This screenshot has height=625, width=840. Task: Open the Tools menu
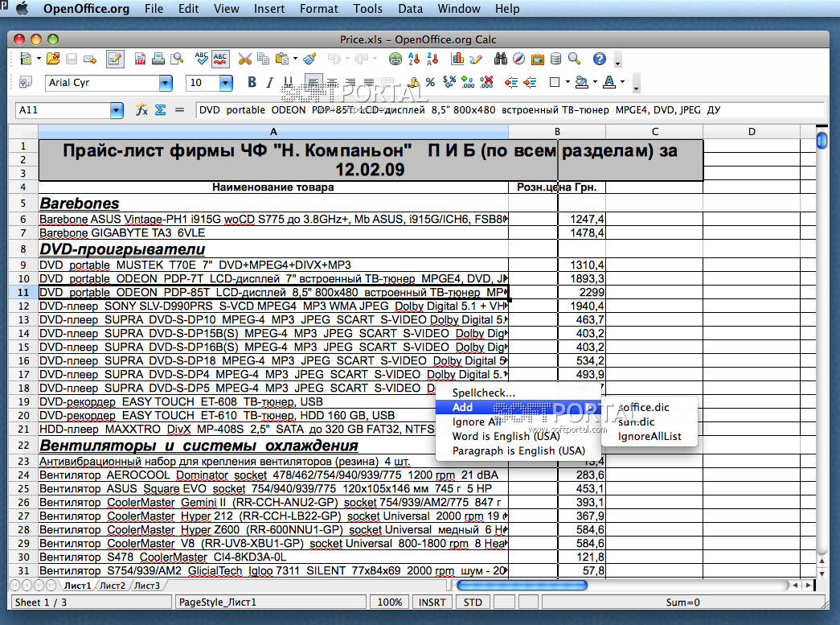click(x=367, y=9)
